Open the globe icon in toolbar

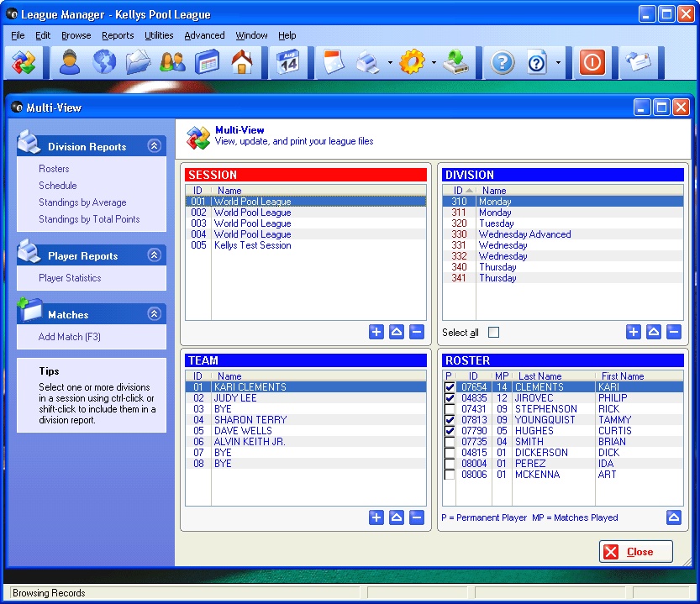(103, 63)
